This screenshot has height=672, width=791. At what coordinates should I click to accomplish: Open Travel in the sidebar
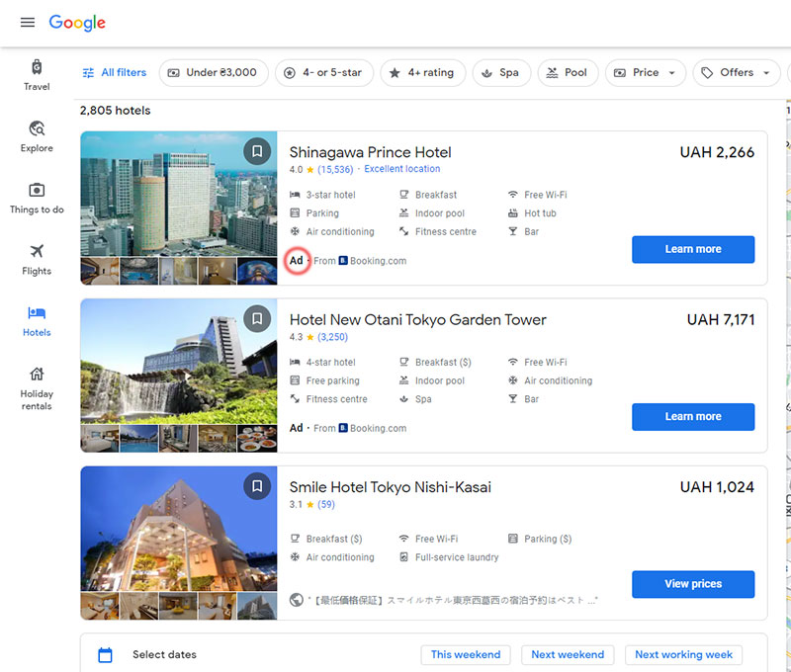(37, 75)
